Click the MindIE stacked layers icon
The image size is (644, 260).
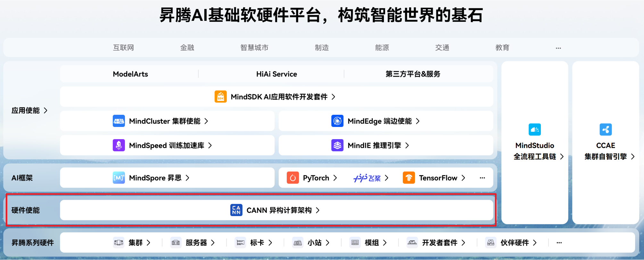coord(337,146)
